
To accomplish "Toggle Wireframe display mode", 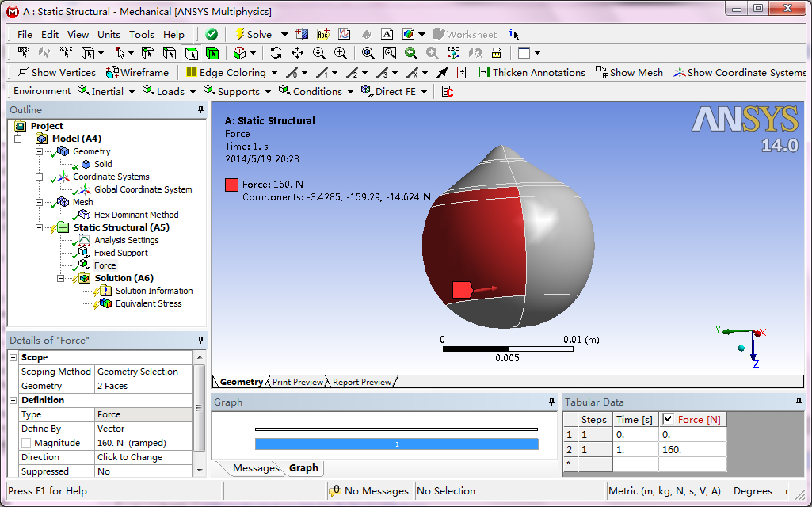I will (137, 73).
